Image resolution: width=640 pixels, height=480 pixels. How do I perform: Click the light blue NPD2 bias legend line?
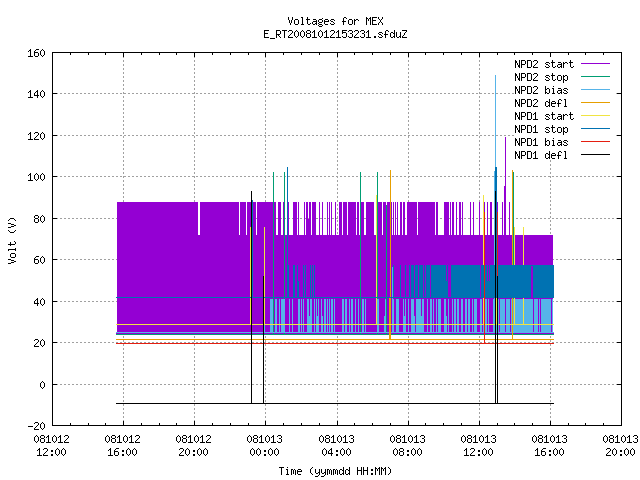(595, 90)
